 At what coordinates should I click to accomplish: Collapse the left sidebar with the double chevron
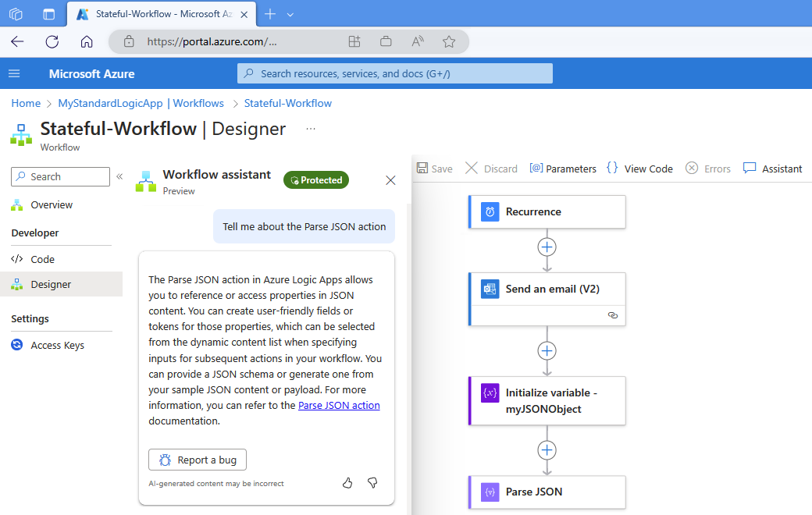tap(119, 176)
